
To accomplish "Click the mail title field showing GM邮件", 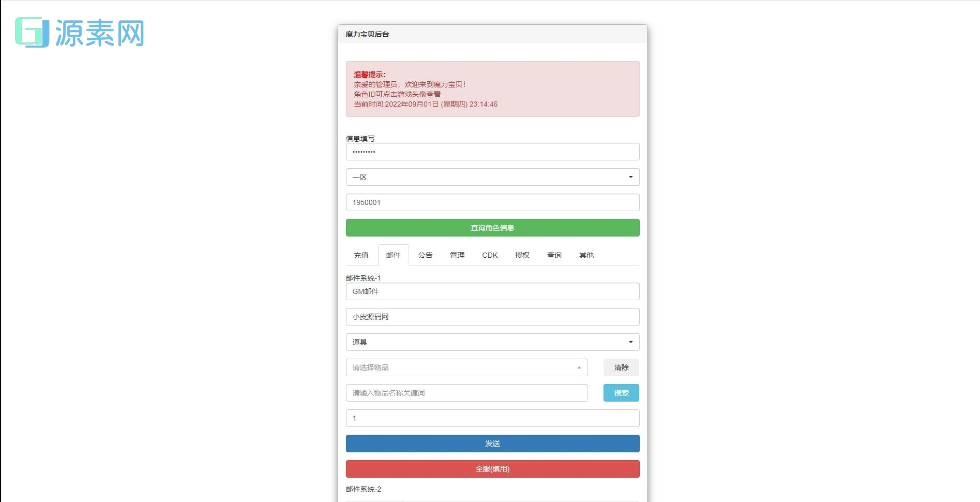I will click(492, 291).
